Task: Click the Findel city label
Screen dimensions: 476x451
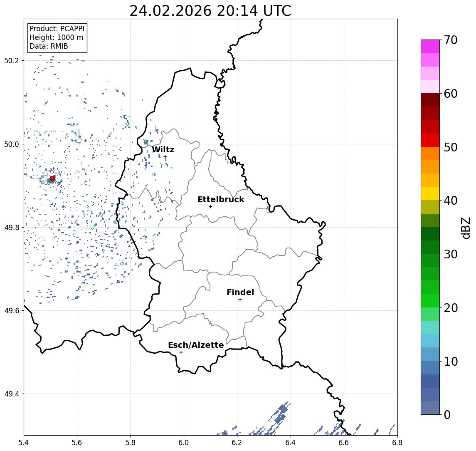Action: 240,292
